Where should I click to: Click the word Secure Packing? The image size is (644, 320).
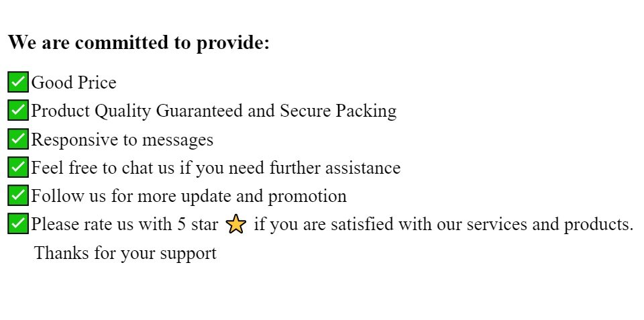click(x=338, y=111)
